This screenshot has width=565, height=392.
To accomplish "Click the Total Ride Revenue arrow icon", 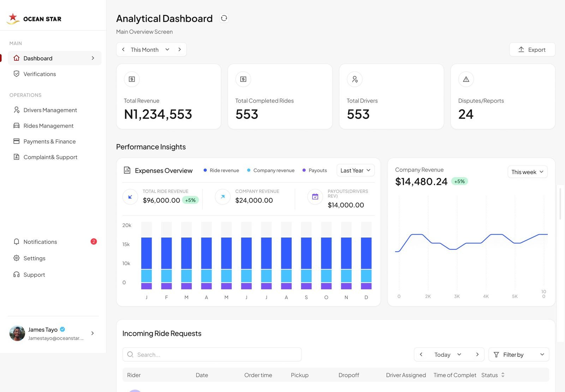I will coord(130,197).
